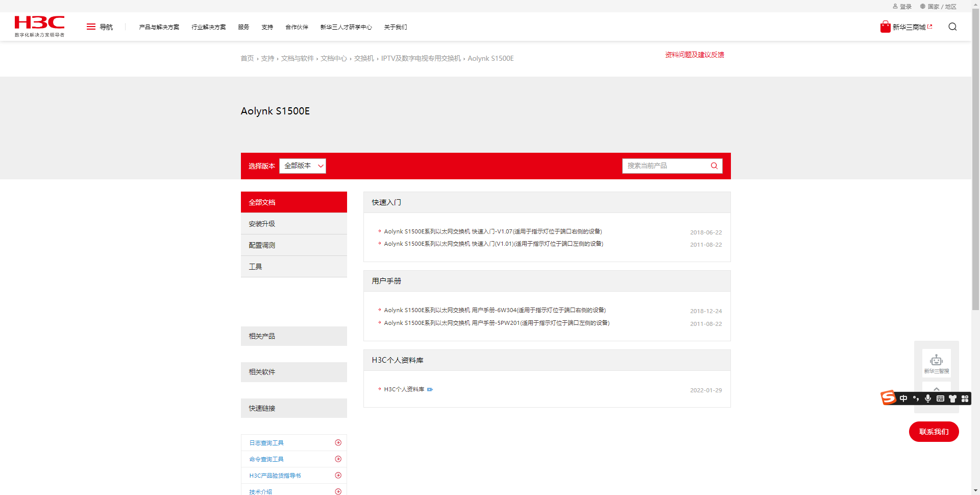The width and height of the screenshot is (980, 495).
Task: Click the H3C logo
Action: (39, 26)
